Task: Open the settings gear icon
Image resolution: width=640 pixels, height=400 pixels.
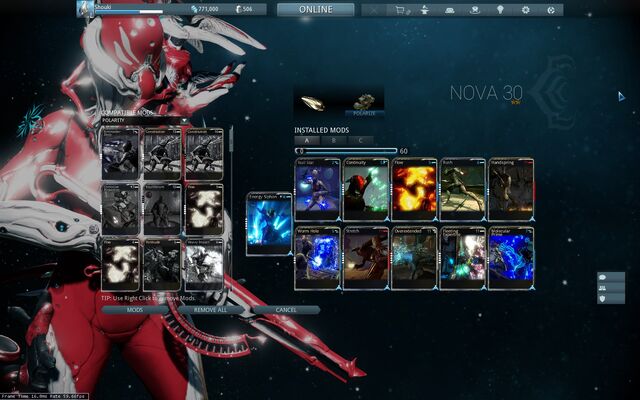Action: tap(525, 10)
